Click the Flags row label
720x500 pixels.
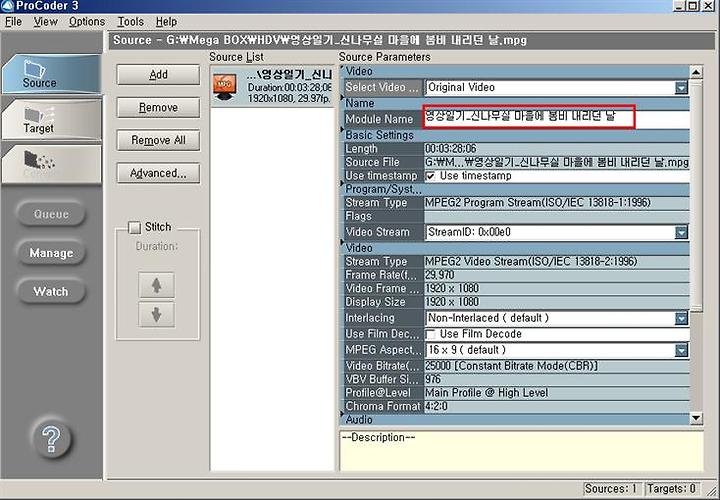pos(359,216)
